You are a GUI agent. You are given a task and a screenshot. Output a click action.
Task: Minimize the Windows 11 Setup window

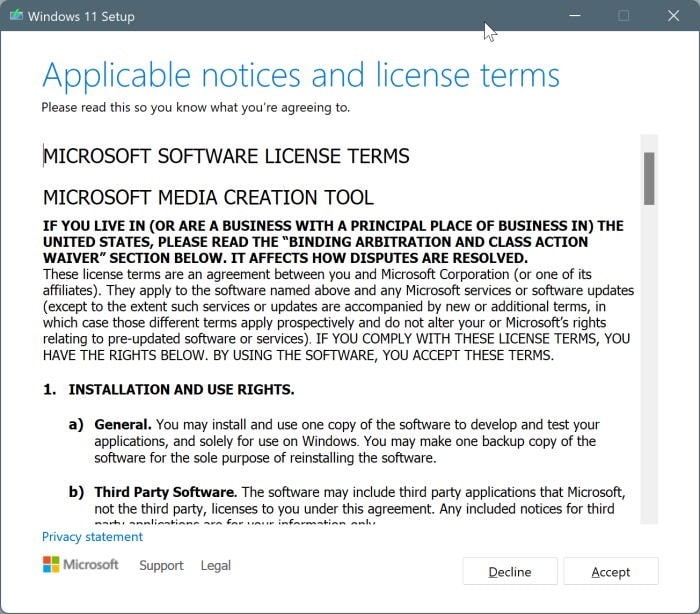click(575, 16)
